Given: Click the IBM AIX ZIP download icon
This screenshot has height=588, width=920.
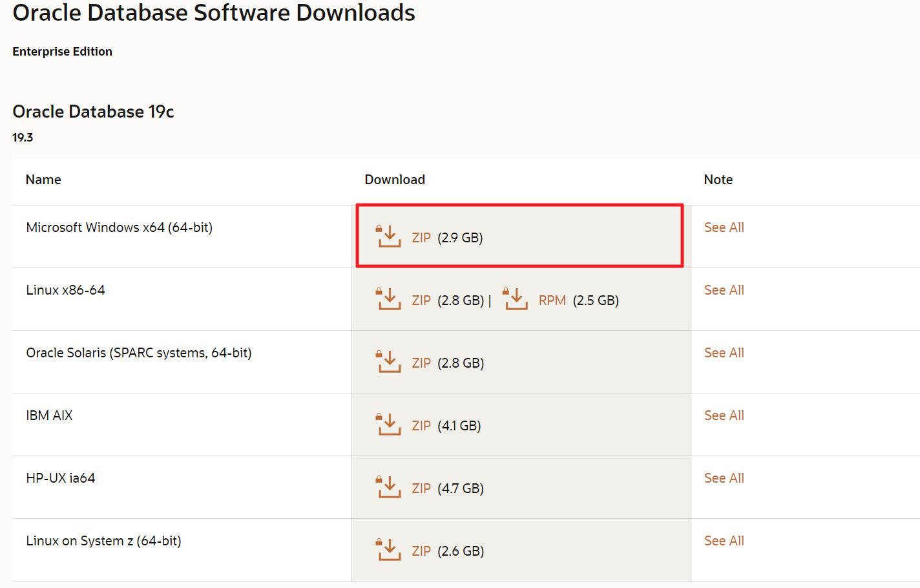Looking at the screenshot, I should click(x=388, y=425).
